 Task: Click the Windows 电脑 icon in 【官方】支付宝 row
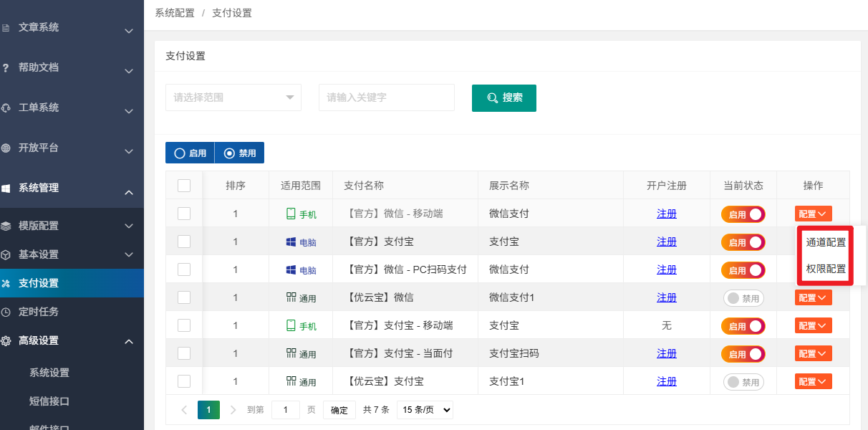[291, 242]
